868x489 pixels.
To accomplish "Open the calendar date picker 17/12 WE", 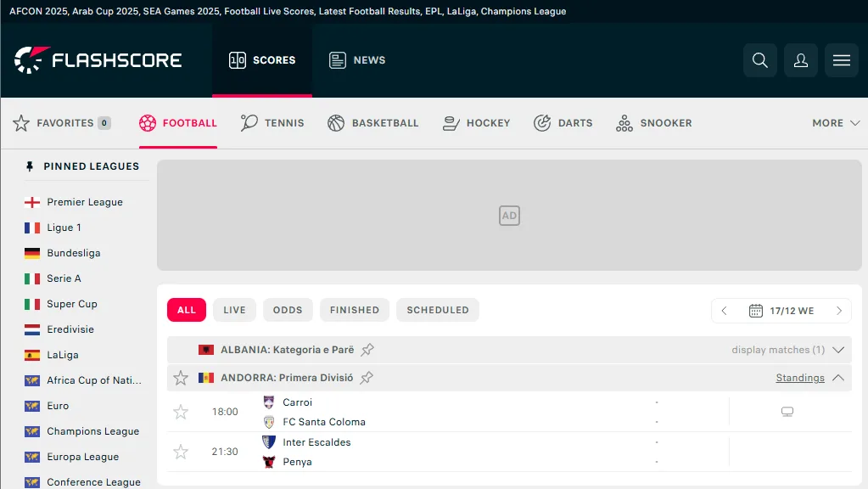I will (x=781, y=311).
